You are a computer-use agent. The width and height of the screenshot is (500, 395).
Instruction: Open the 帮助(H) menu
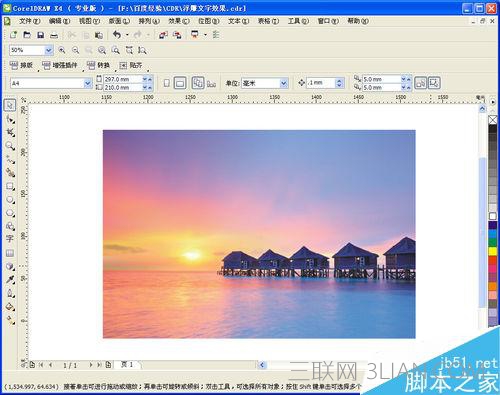[358, 21]
